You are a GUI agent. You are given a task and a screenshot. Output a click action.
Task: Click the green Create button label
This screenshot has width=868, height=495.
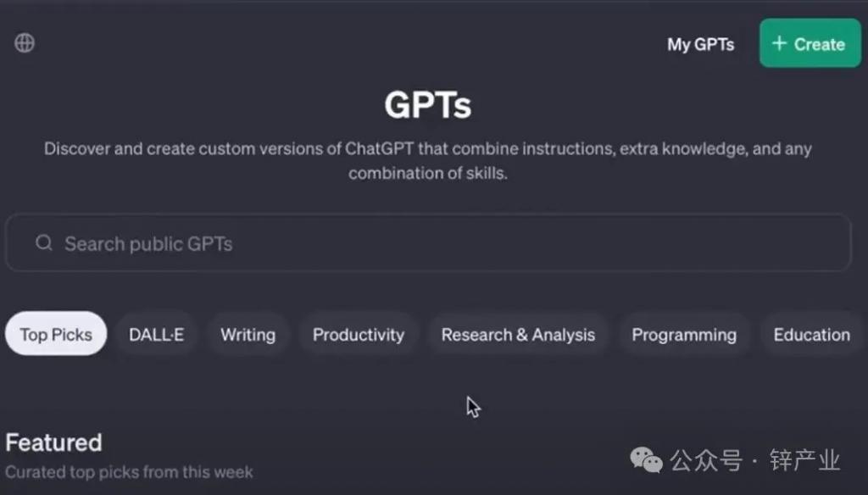click(820, 44)
